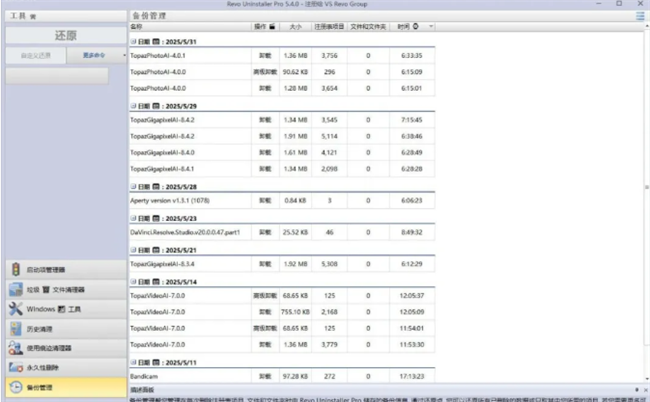This screenshot has height=402, width=650.
Task: Close the description panel with its X icon
Action: [x=645, y=390]
